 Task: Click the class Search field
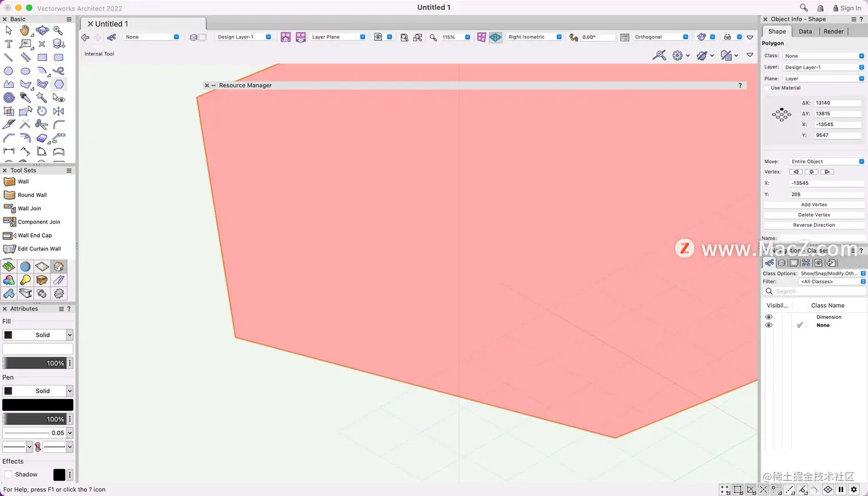(814, 292)
